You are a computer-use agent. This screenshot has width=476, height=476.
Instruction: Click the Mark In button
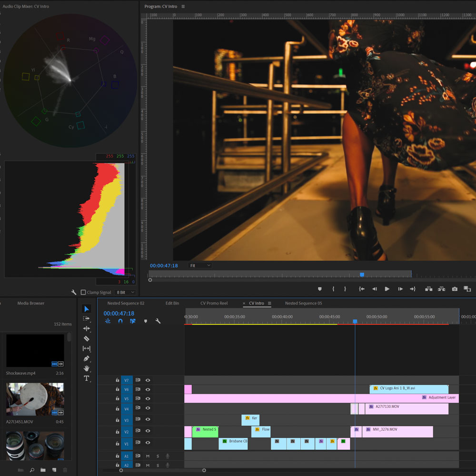[333, 289]
